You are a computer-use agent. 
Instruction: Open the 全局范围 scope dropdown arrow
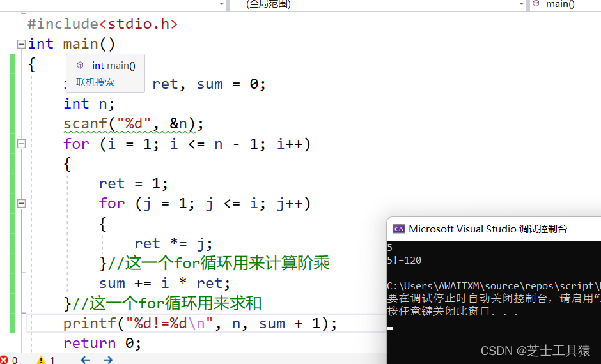[x=521, y=4]
